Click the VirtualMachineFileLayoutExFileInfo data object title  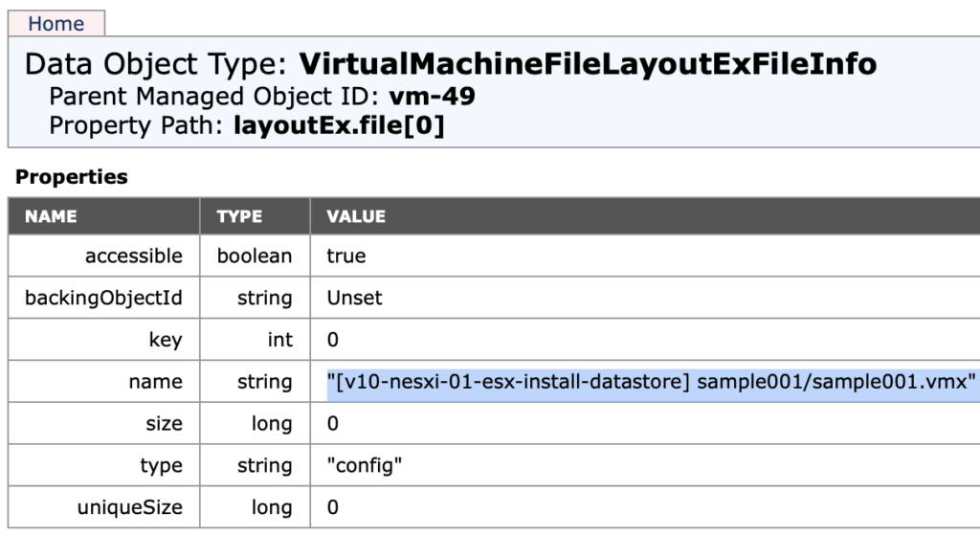[x=588, y=65]
